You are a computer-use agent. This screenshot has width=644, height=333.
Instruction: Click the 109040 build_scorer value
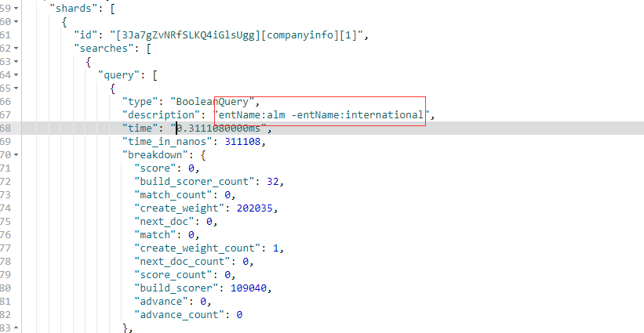(249, 288)
